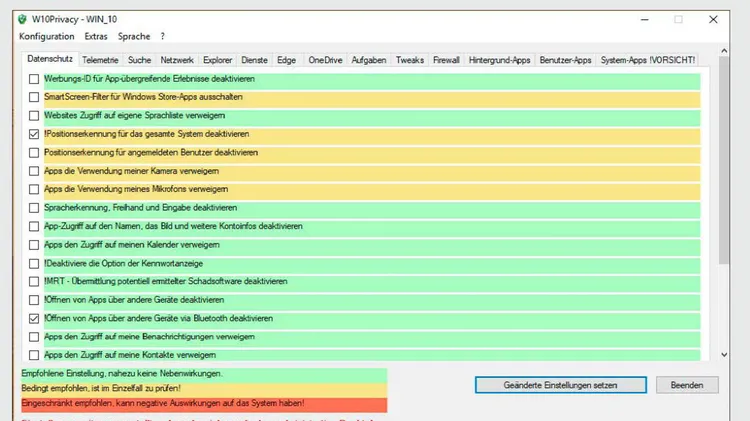Click the red 'Eingeschränkt empfohlen' legend label

coord(204,403)
